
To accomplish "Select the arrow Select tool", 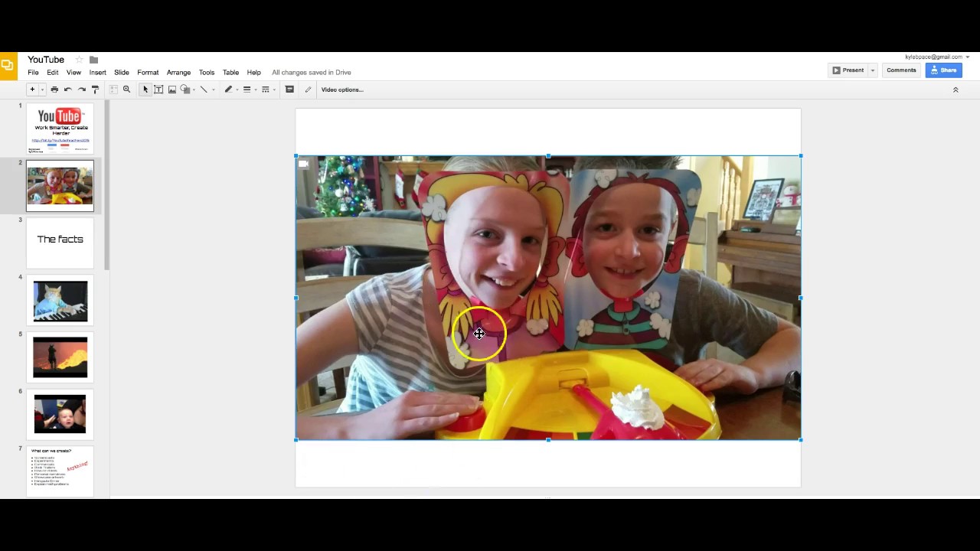I will tap(145, 90).
